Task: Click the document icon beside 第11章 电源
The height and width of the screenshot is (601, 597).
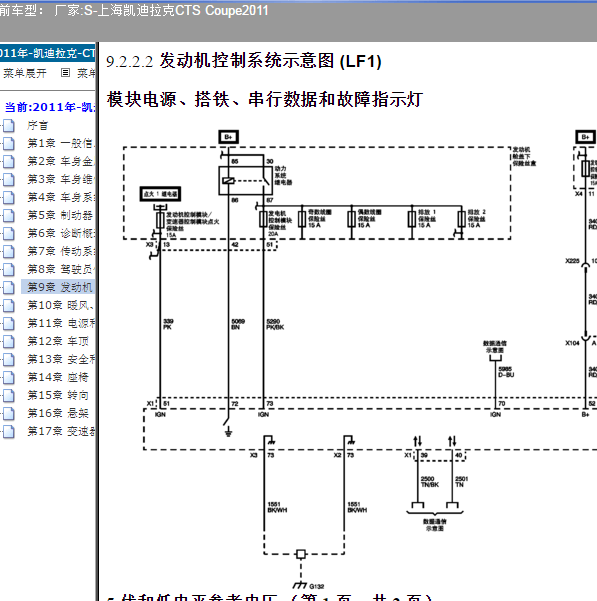Action: click(x=9, y=323)
